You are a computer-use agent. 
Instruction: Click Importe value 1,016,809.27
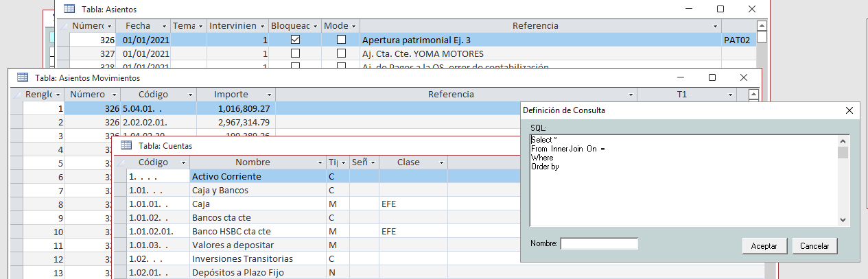[235, 108]
